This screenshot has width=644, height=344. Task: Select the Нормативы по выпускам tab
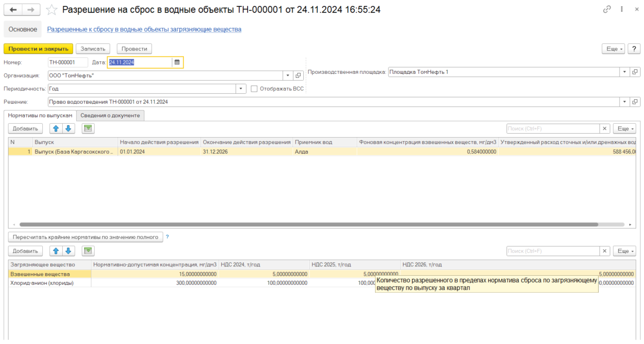(x=40, y=116)
